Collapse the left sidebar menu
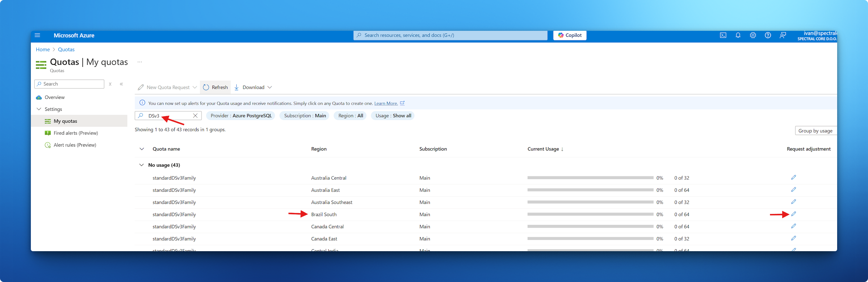The image size is (868, 282). point(121,84)
